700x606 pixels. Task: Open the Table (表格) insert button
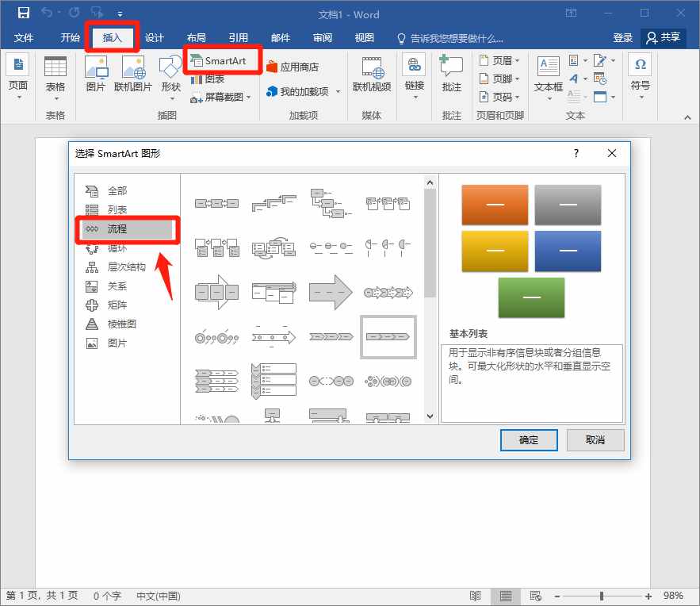(x=55, y=79)
